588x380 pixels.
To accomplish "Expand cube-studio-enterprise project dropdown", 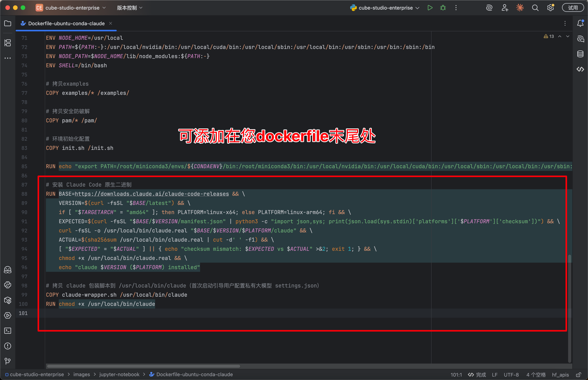I will click(71, 8).
